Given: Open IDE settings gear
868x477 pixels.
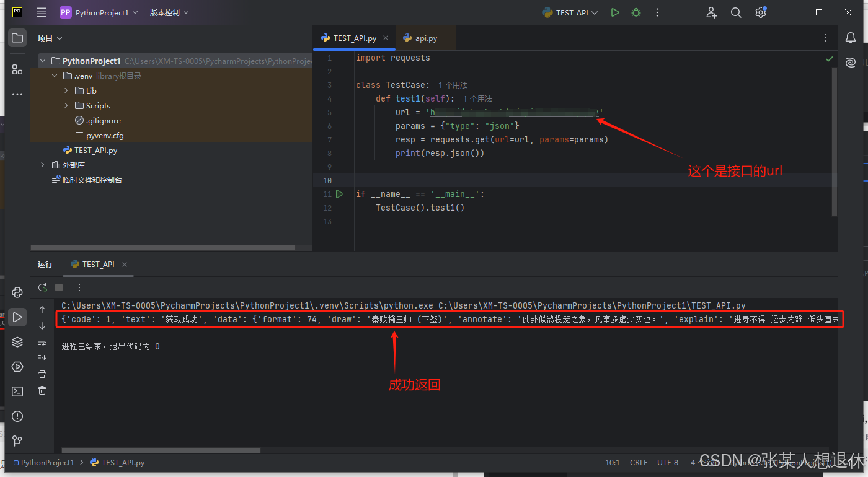Looking at the screenshot, I should click(x=761, y=12).
